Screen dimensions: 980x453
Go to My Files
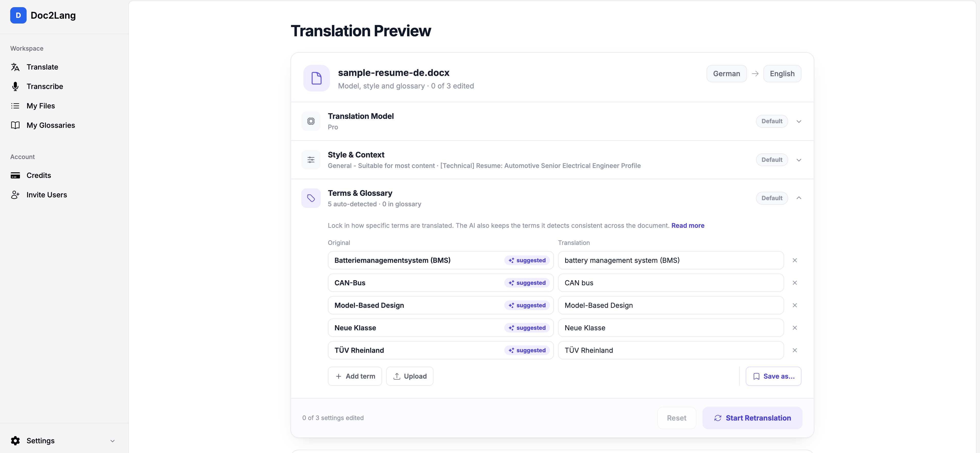click(41, 106)
